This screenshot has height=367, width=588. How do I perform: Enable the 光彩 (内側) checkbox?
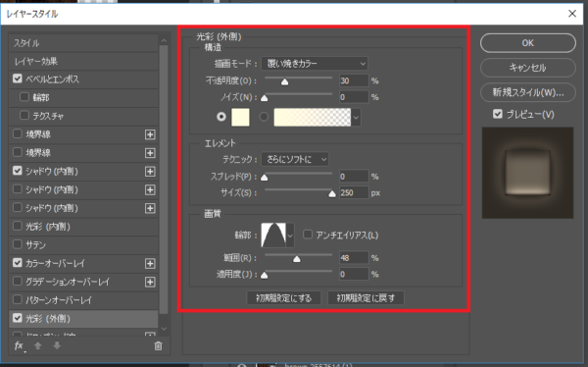click(x=18, y=226)
